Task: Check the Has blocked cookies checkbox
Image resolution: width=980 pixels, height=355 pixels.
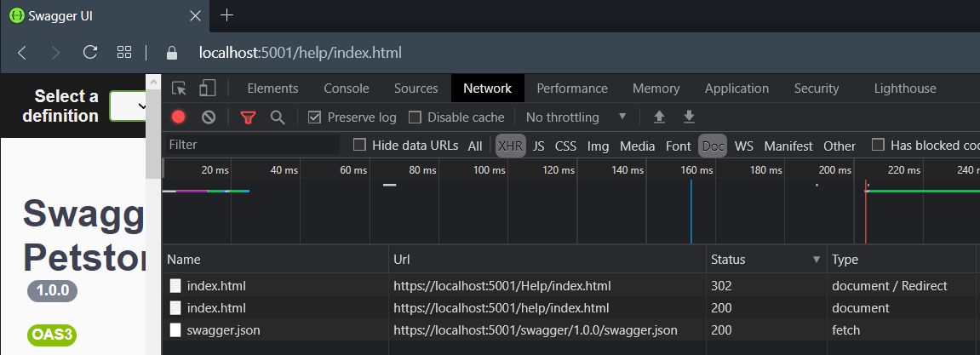Action: click(x=878, y=145)
